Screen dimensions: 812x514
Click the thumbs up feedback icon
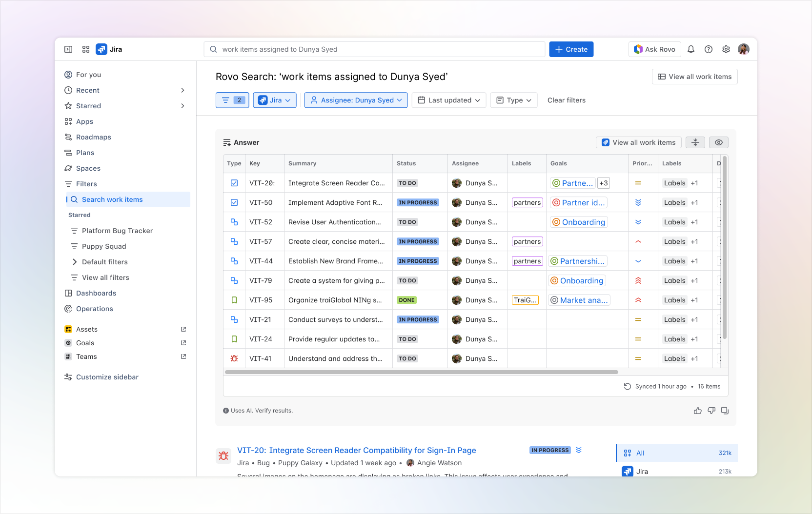(x=698, y=411)
